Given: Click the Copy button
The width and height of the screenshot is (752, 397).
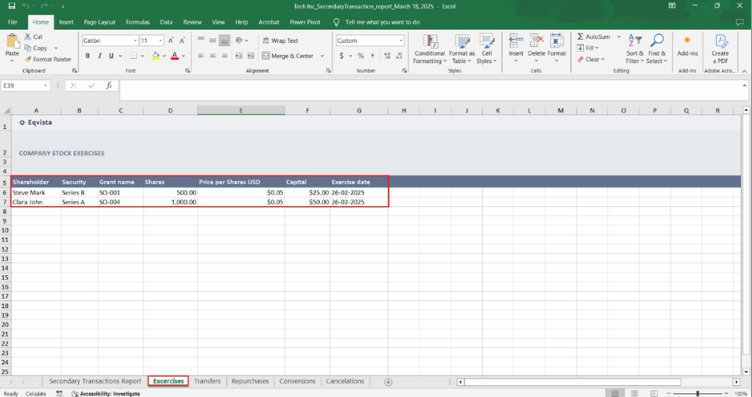Looking at the screenshot, I should tap(36, 48).
